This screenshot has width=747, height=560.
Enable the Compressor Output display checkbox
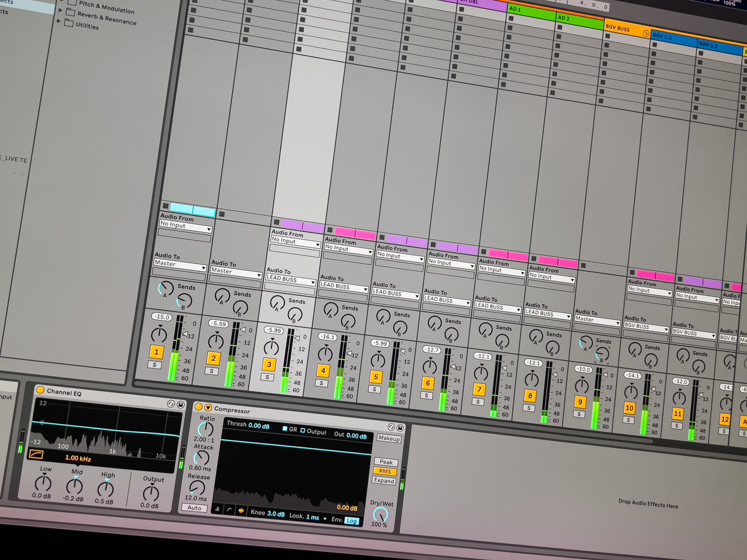[303, 430]
